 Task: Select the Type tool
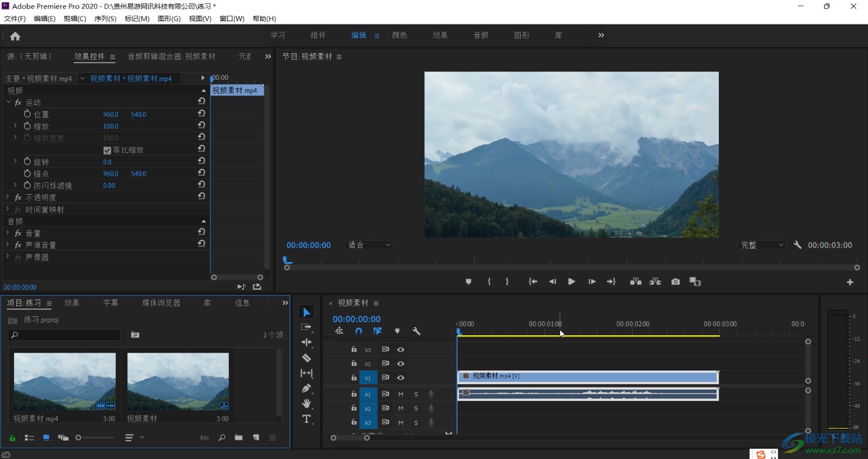tap(307, 419)
